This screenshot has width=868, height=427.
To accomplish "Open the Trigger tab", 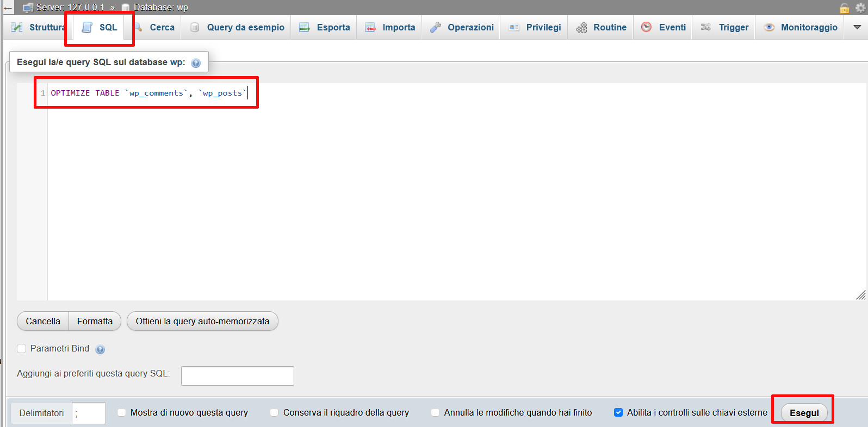I will pyautogui.click(x=724, y=27).
